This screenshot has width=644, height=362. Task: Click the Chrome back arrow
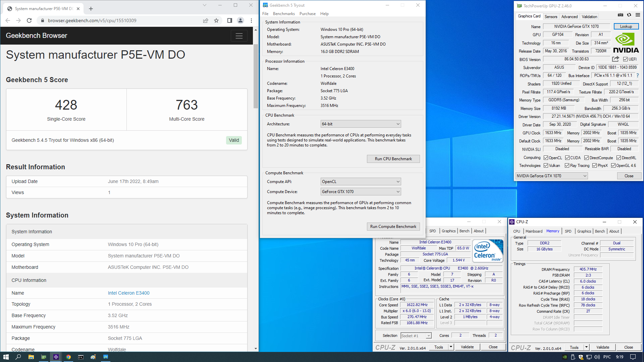coord(8,20)
